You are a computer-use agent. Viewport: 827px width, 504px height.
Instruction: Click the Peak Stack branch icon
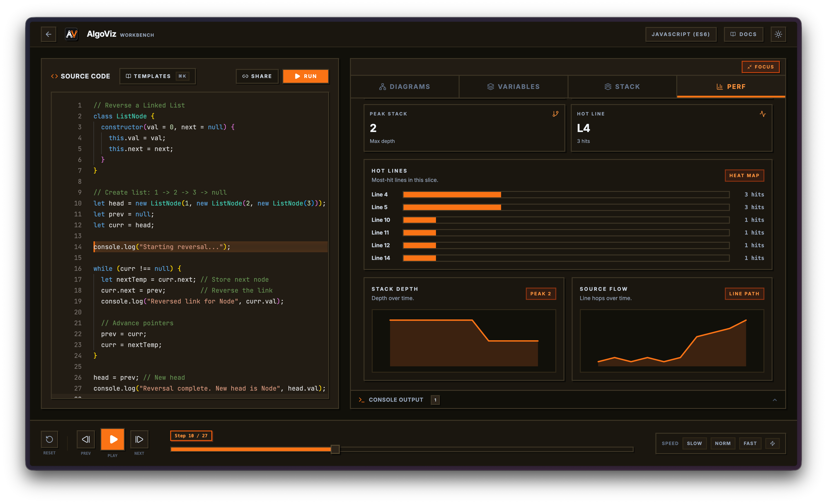pyautogui.click(x=556, y=114)
